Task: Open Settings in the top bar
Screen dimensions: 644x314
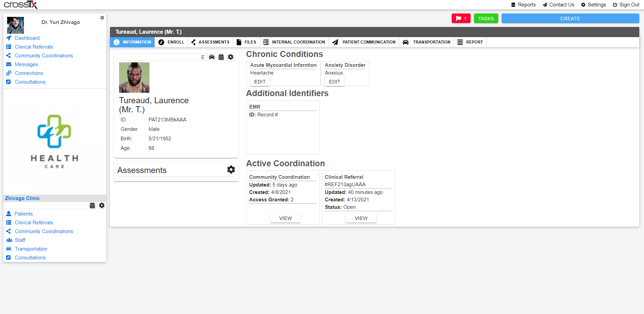Action: 593,5
